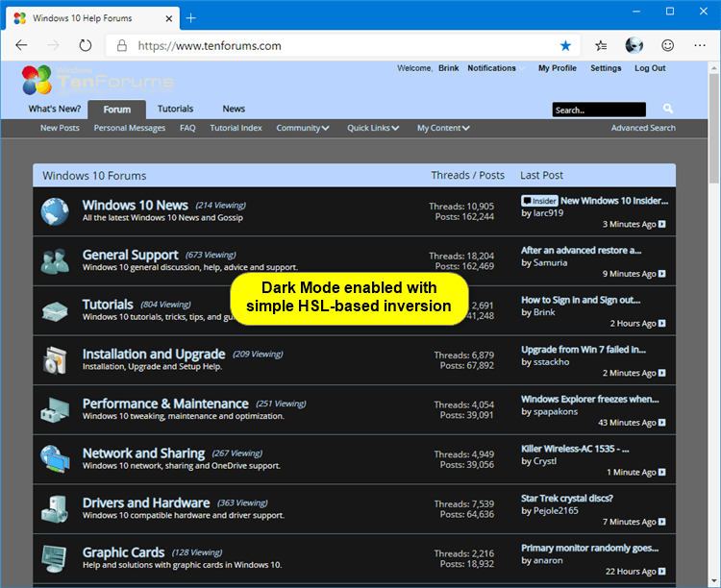Click the vertical scrollbar thumb
The height and width of the screenshot is (588, 721).
[x=713, y=129]
